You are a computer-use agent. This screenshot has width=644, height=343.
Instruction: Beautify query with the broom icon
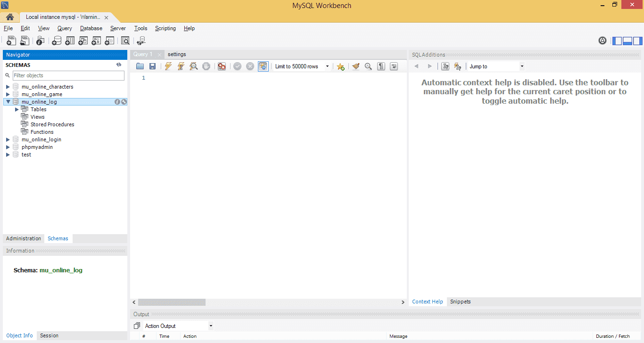(x=355, y=66)
